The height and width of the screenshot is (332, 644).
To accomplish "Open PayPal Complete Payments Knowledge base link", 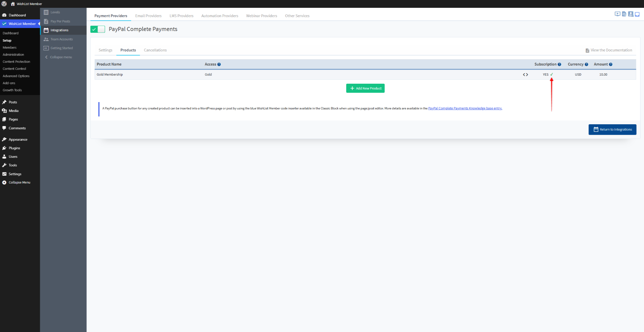I will pyautogui.click(x=465, y=108).
